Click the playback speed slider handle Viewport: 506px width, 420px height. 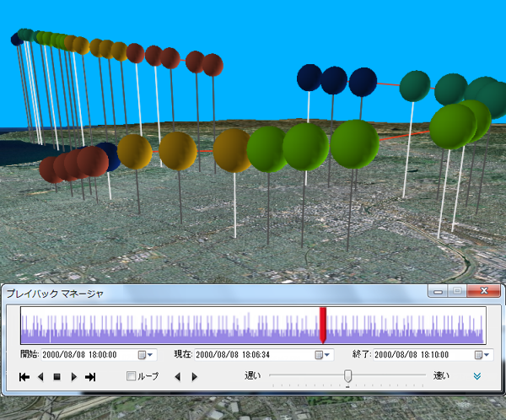347,375
